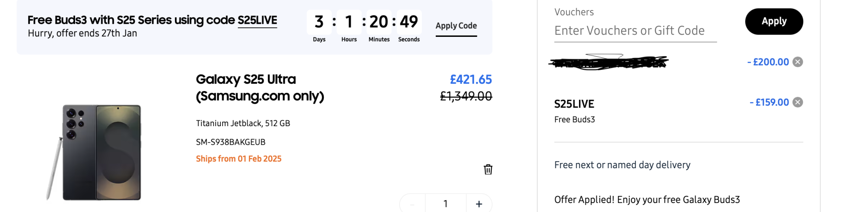The width and height of the screenshot is (868, 212).
Task: Click the S25LIVE voucher label in summary
Action: point(574,104)
